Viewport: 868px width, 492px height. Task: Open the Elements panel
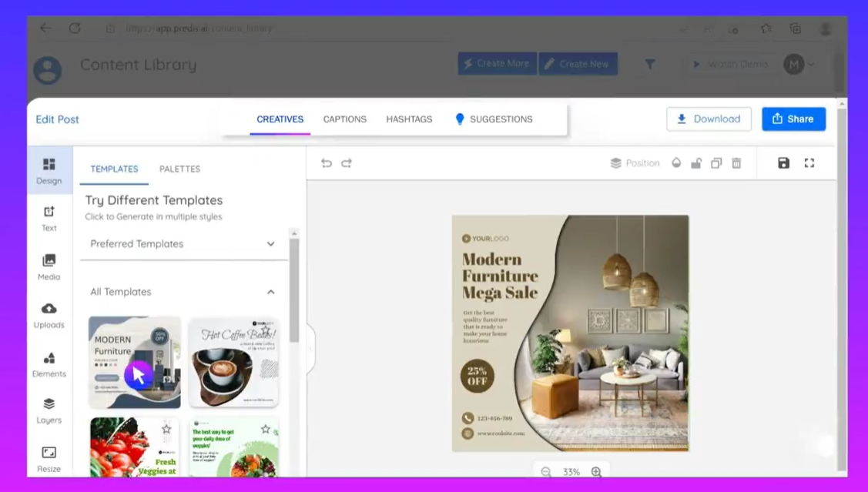click(49, 364)
